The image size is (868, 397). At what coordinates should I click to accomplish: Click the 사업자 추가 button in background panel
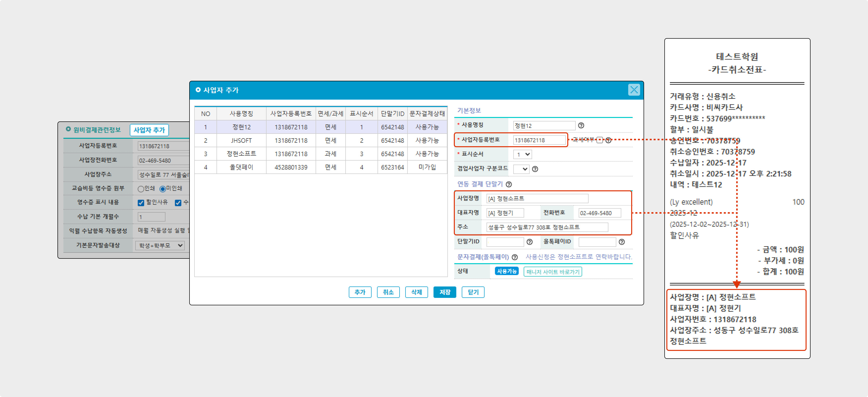coord(149,130)
